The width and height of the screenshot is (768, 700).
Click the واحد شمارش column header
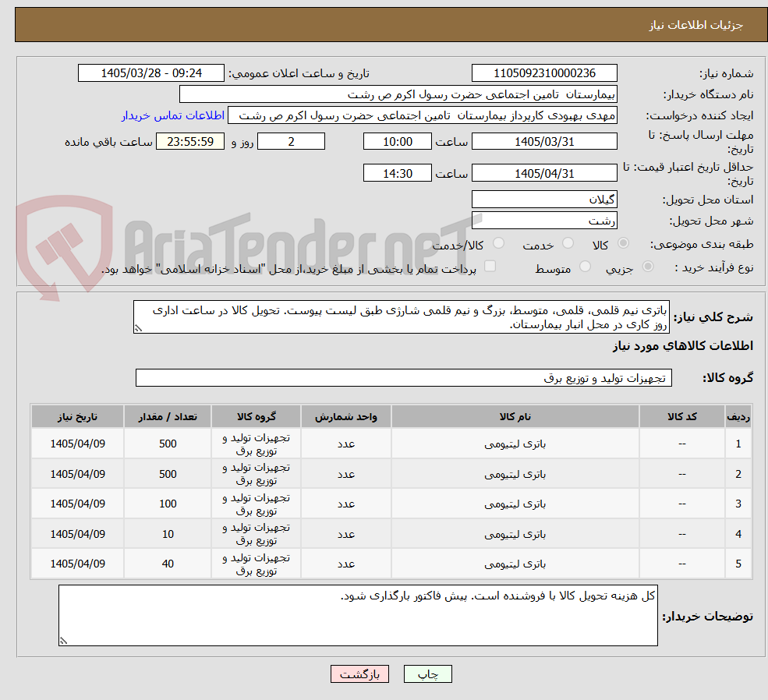346,417
